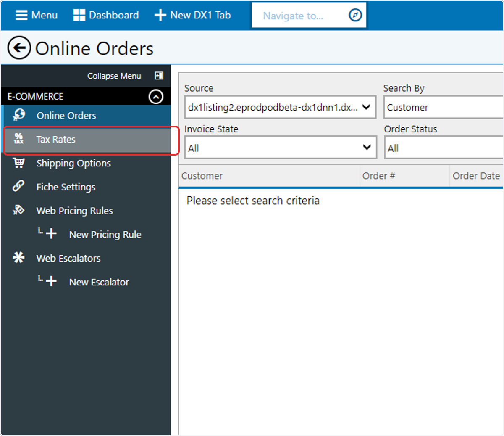Create a New Pricing Rule
Image resolution: width=504 pixels, height=436 pixels.
coord(105,235)
